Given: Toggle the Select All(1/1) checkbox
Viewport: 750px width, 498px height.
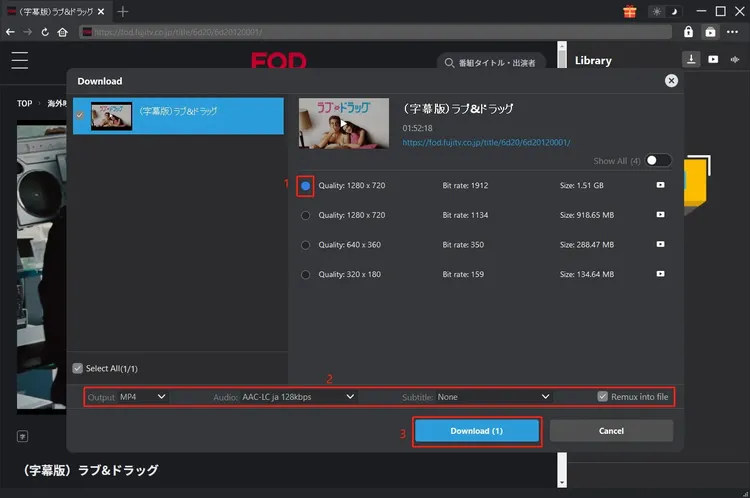Looking at the screenshot, I should tap(78, 368).
